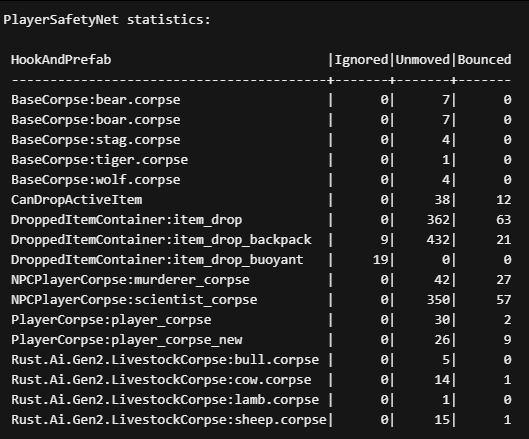Viewport: 529px width, 439px height.
Task: Click the PlayerSafetyNet statistics heading
Action: pos(107,20)
